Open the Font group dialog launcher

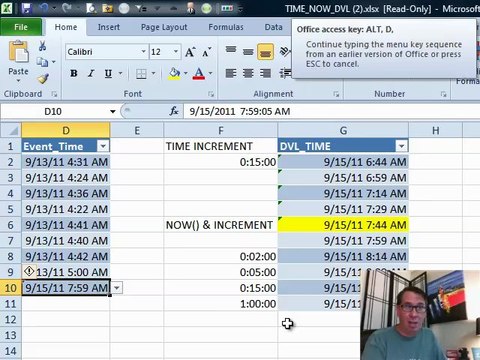(x=211, y=94)
